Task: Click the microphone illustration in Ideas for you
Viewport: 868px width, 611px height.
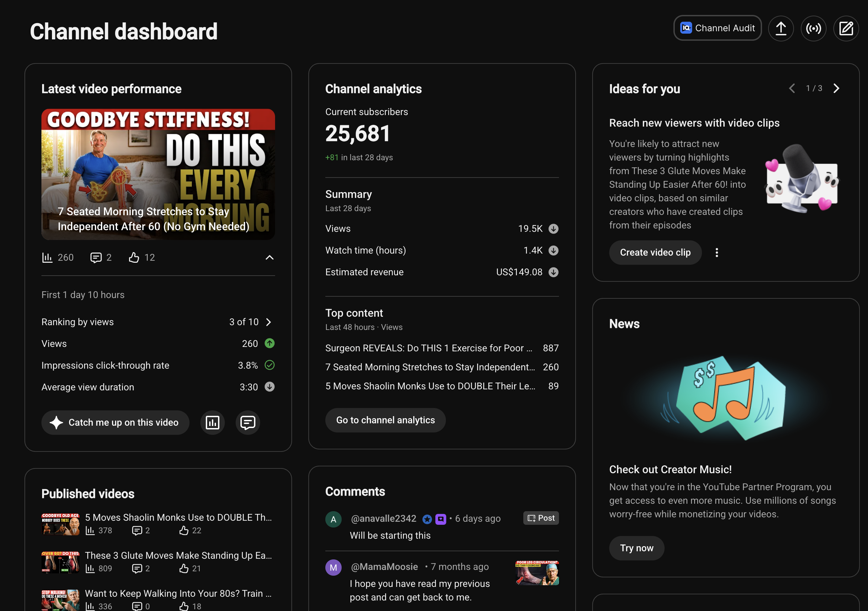Action: (801, 178)
